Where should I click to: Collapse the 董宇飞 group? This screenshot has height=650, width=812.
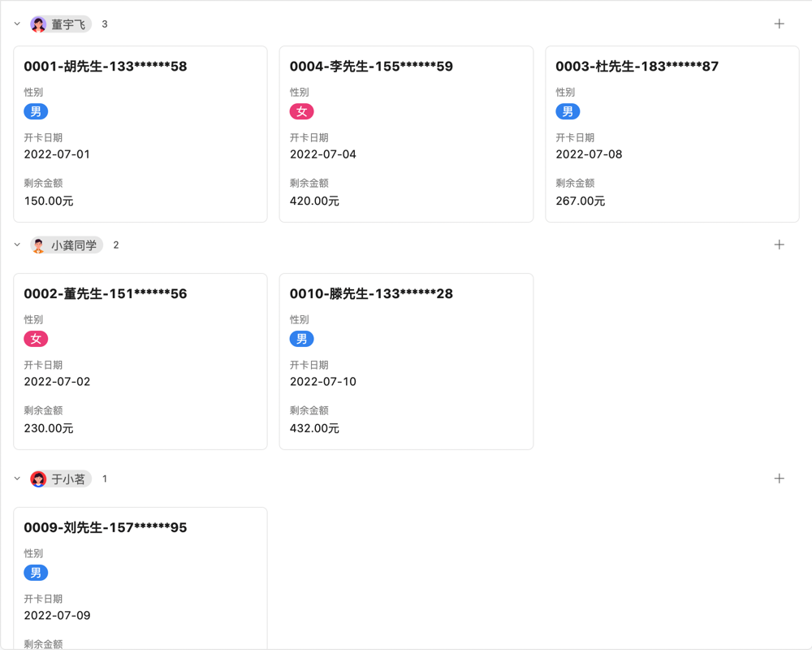(x=16, y=24)
